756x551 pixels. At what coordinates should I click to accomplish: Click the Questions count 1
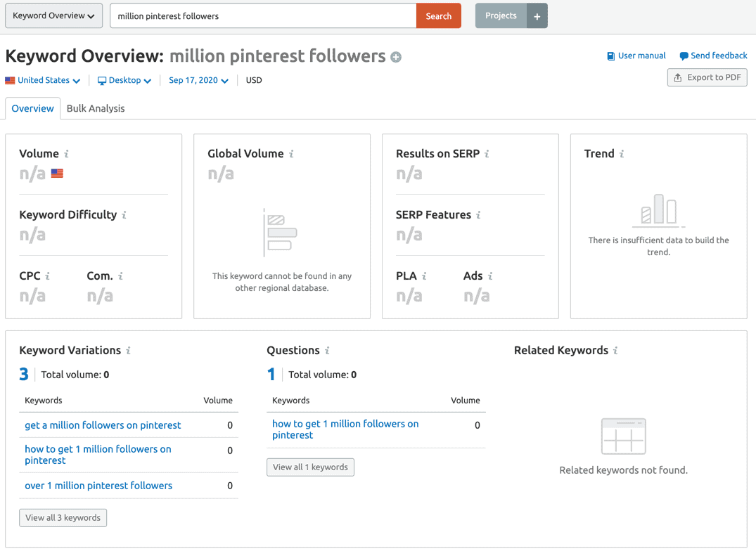click(271, 374)
